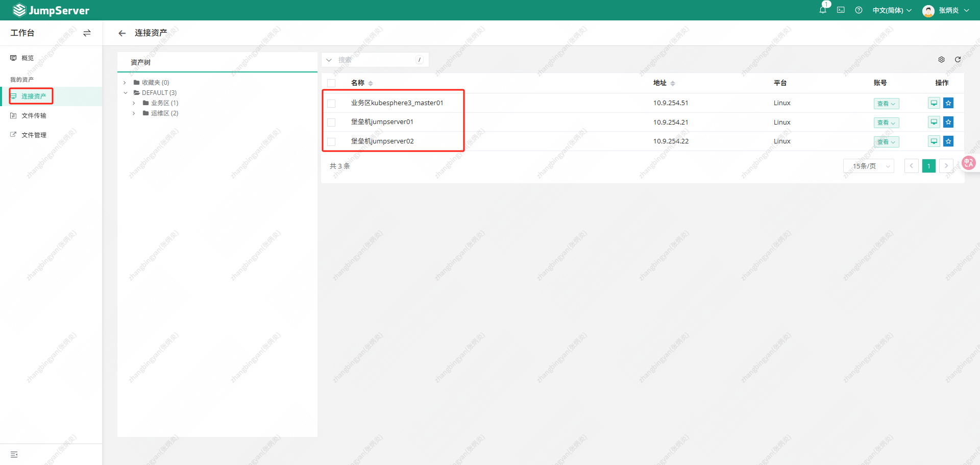Select 连接资产 in the sidebar
Screen dimensions: 980x465
coord(51,96)
